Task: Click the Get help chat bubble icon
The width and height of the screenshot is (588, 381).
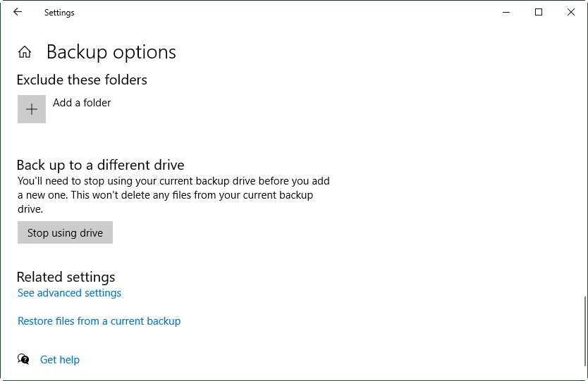Action: [x=24, y=359]
